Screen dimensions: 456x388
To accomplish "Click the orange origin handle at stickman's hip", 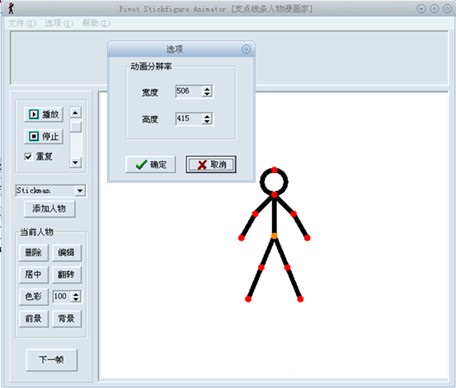I will [x=274, y=236].
